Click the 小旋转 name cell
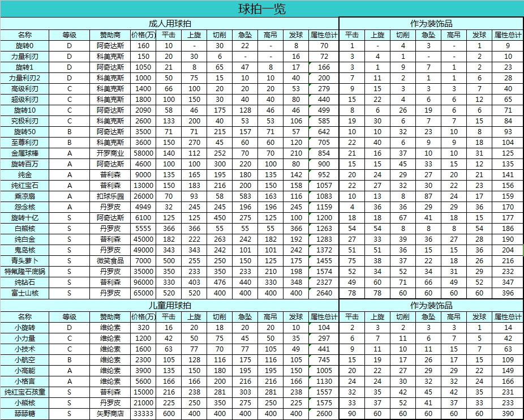Screen dimensions: 524x420 tap(25, 328)
